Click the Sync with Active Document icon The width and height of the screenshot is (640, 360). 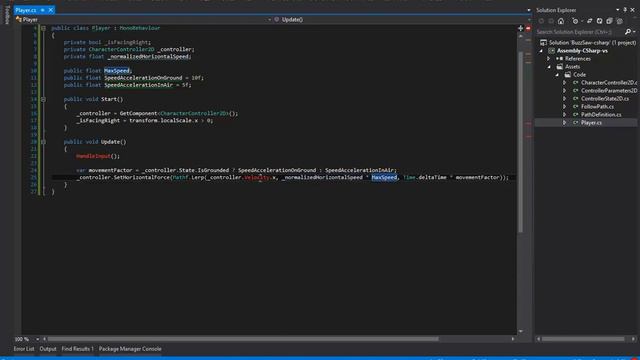(589, 21)
